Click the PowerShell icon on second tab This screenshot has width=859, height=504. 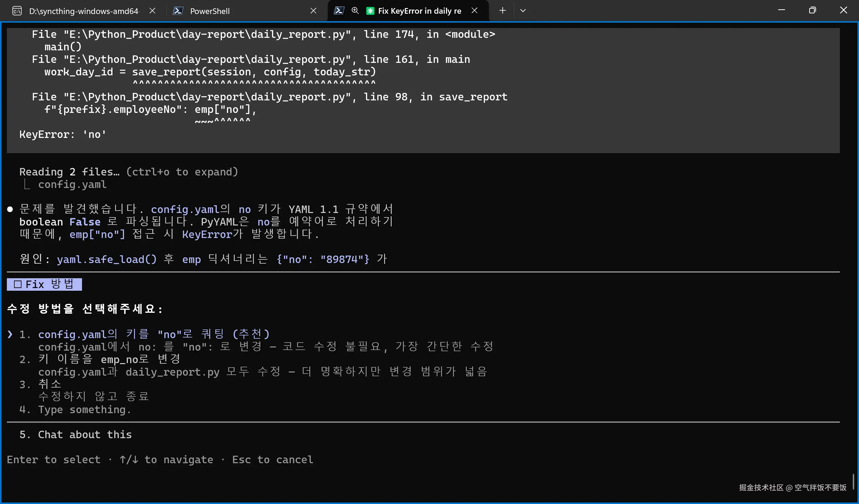pyautogui.click(x=178, y=11)
